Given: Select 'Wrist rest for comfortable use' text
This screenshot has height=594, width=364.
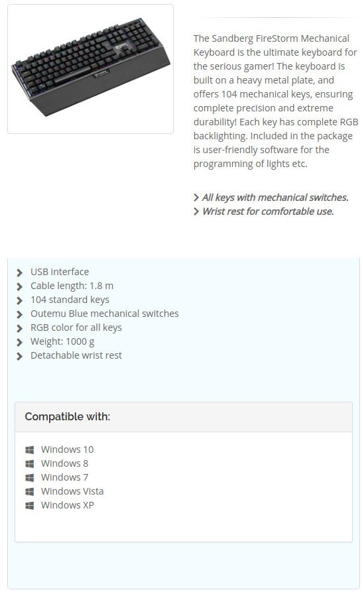Looking at the screenshot, I should (x=268, y=211).
